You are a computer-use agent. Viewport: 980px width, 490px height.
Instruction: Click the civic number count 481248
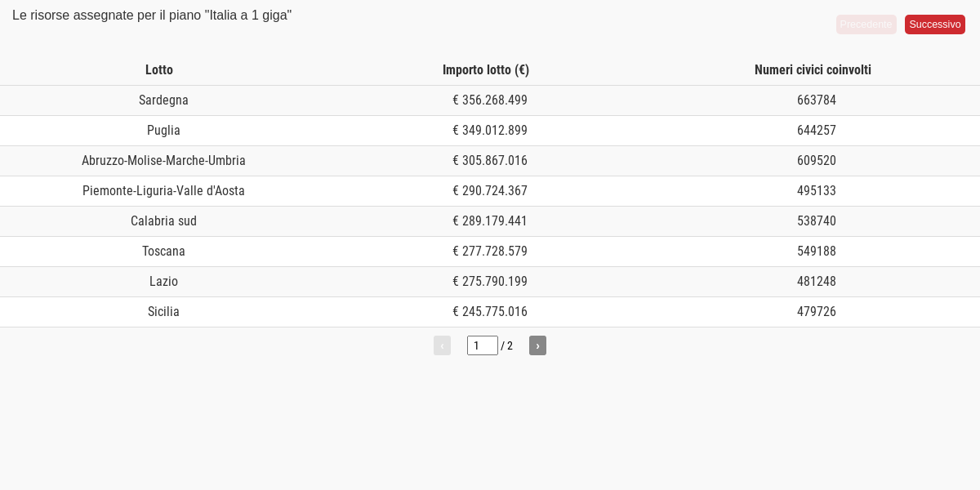tap(817, 282)
